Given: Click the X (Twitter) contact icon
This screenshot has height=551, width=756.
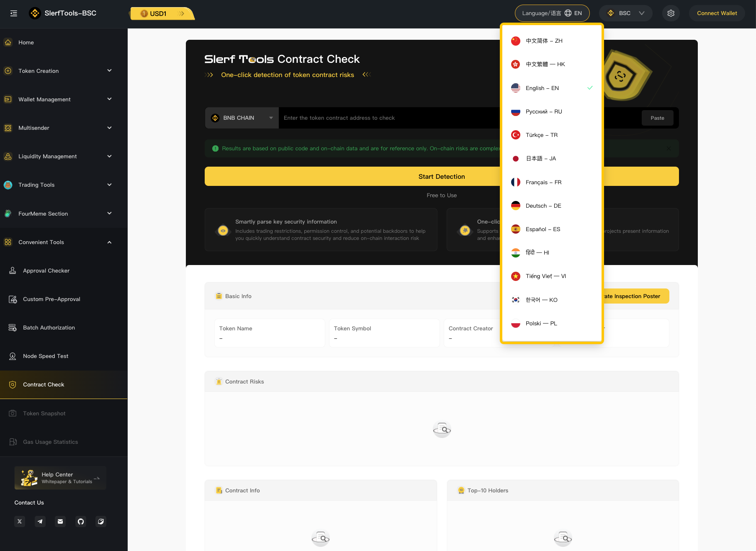Looking at the screenshot, I should point(20,521).
